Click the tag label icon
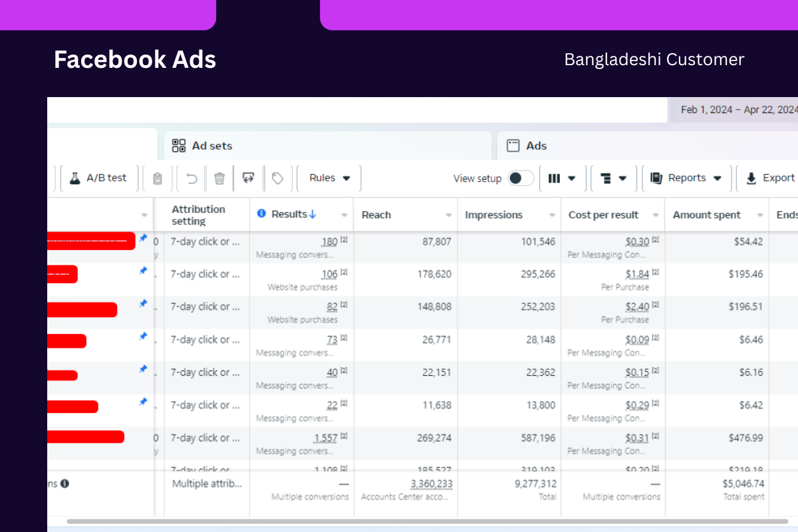Screen dimensions: 798x532 [x=278, y=178]
